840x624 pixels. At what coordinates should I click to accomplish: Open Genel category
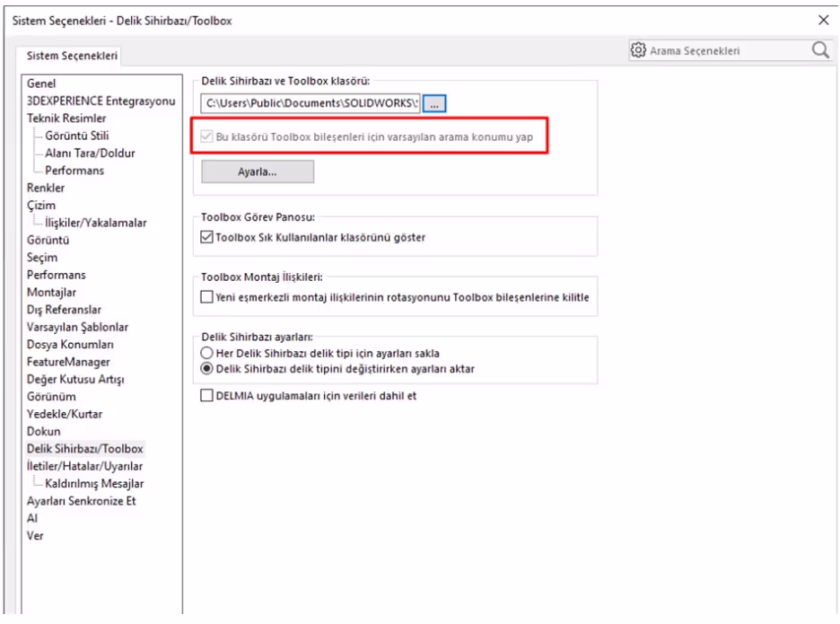tap(41, 83)
